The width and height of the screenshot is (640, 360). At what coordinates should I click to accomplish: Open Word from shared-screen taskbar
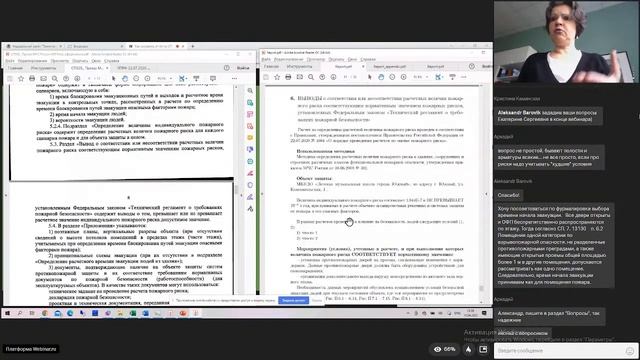(145, 313)
